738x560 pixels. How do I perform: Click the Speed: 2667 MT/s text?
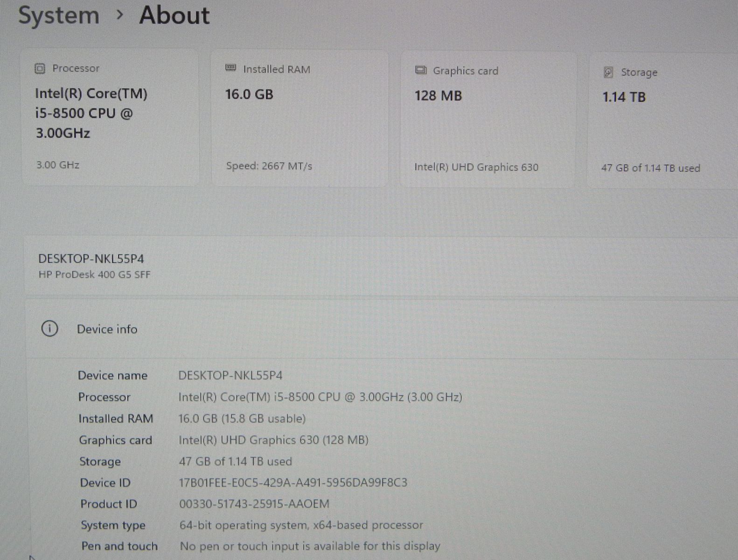pos(269,166)
